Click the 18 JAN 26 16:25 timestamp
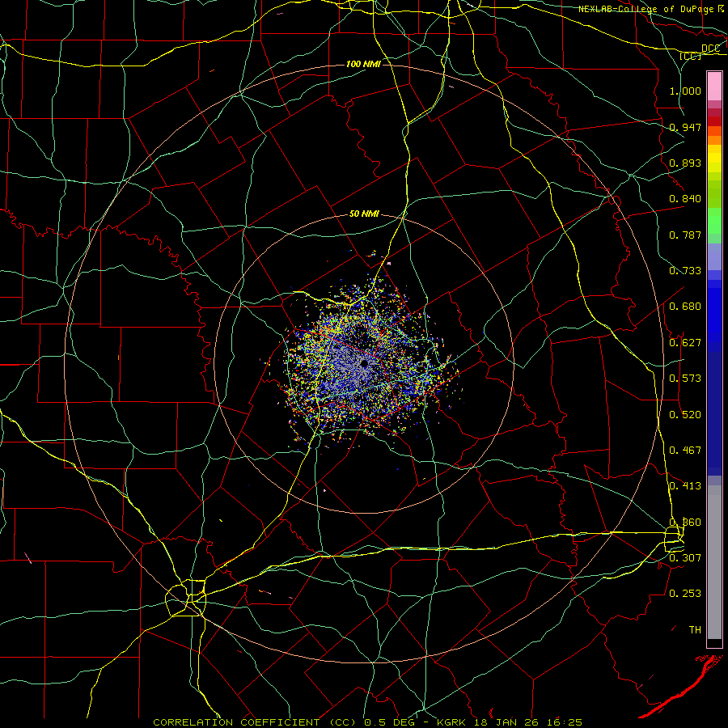Viewport: 728px width, 728px height. [x=528, y=722]
